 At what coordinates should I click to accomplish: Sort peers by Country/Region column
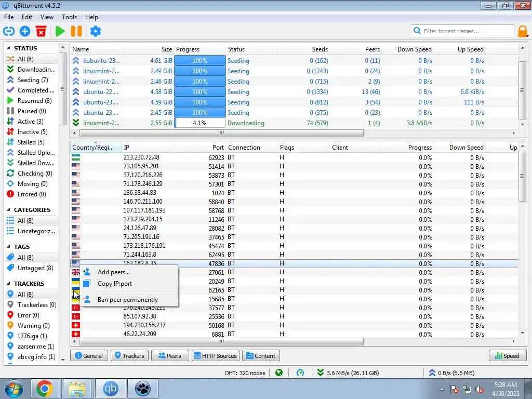96,147
